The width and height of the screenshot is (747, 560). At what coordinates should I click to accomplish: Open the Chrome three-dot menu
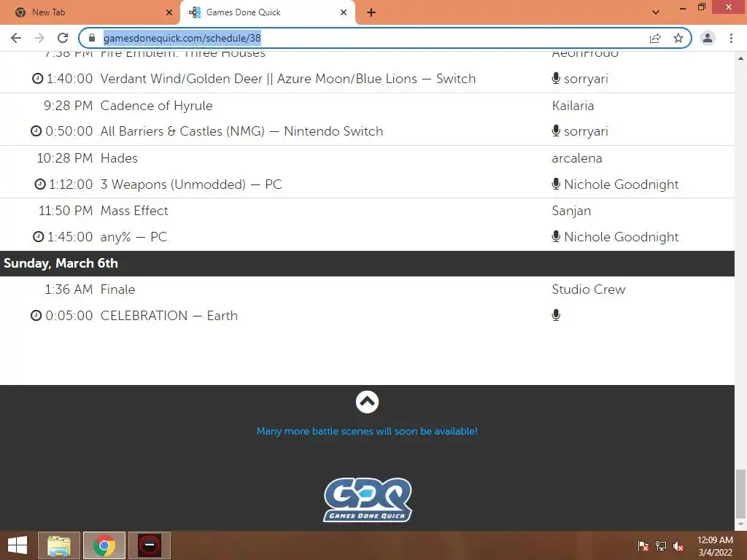[731, 38]
